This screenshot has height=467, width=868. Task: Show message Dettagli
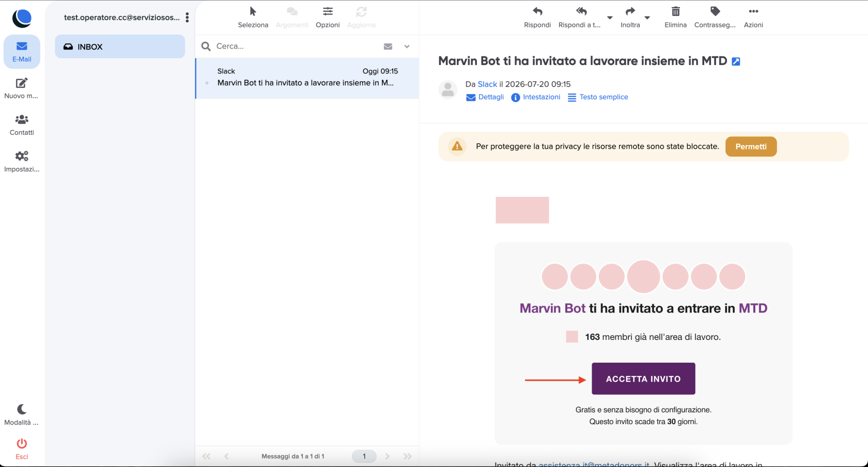pos(485,97)
